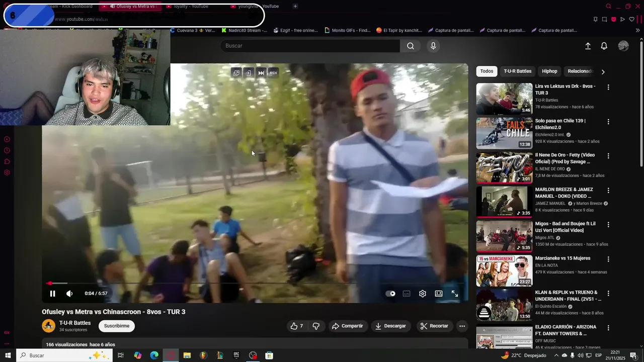The width and height of the screenshot is (644, 362).
Task: Open the Lira vs Lektus vs Drk thumbnail
Action: tap(504, 99)
